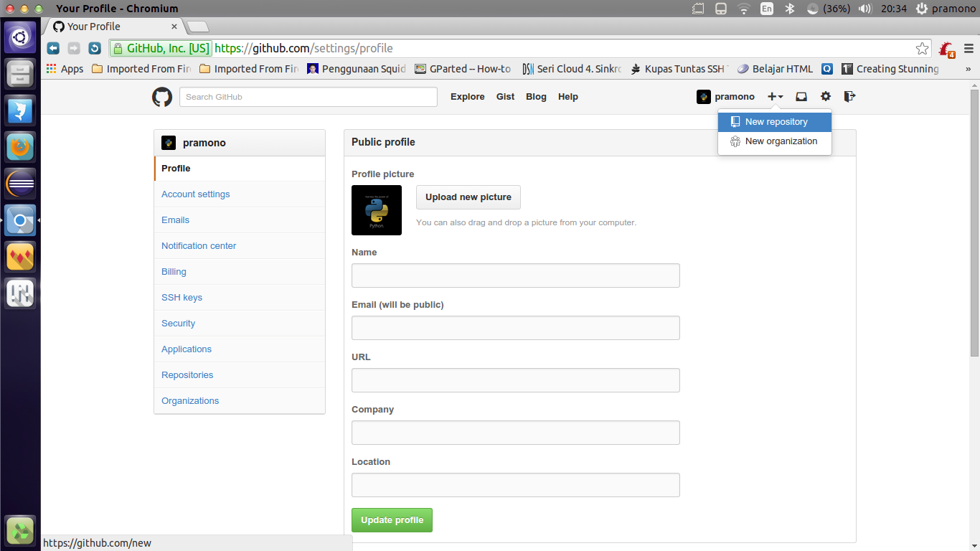Open Account settings in sidebar
Screen dimensions: 980x551
coord(240,194)
